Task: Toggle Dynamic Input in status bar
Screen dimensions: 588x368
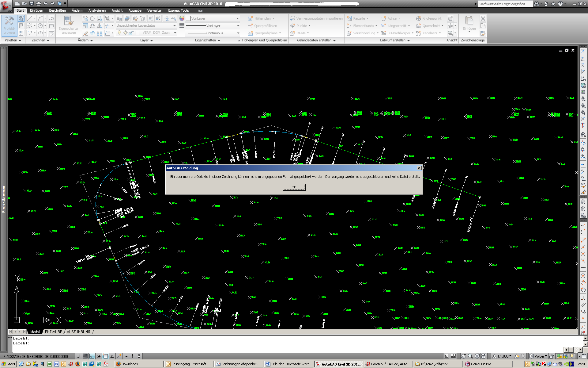Action: pyautogui.click(x=126, y=356)
